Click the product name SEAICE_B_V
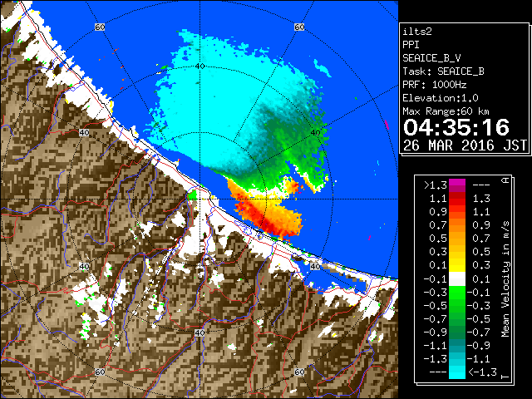This screenshot has width=532, height=399. pos(431,58)
